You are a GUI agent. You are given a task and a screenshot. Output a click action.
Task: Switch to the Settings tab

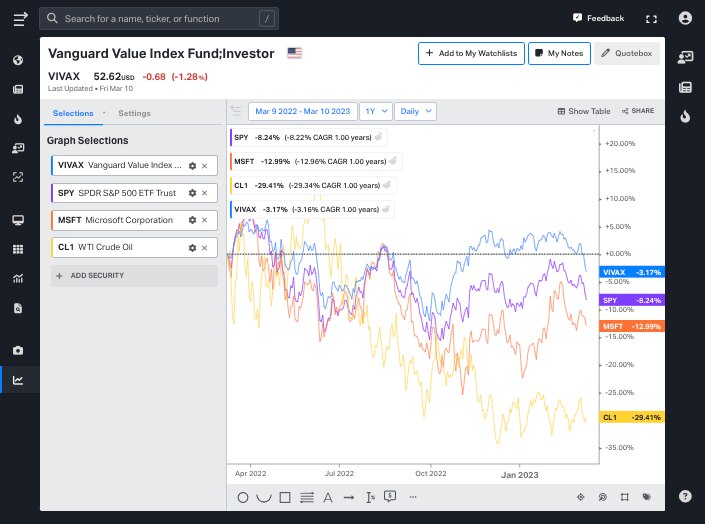(135, 114)
